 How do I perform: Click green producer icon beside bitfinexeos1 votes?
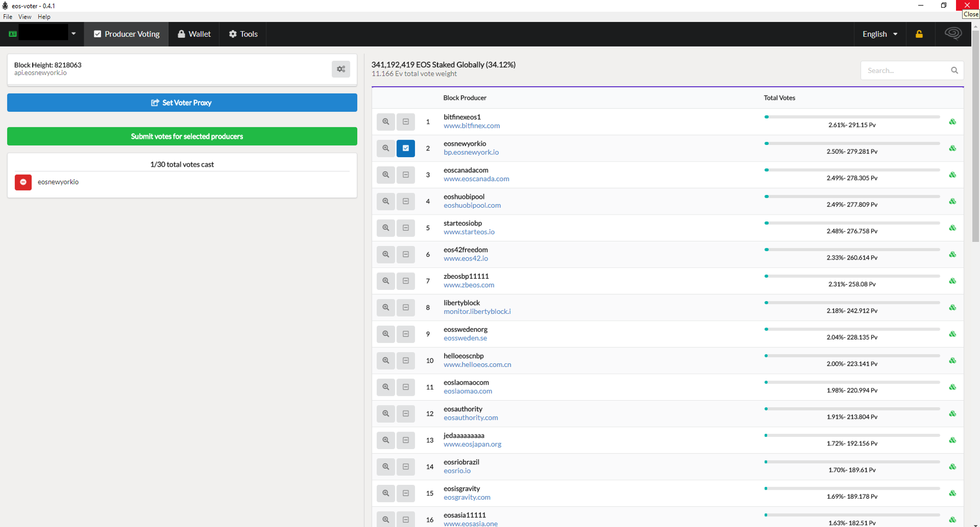pos(953,121)
